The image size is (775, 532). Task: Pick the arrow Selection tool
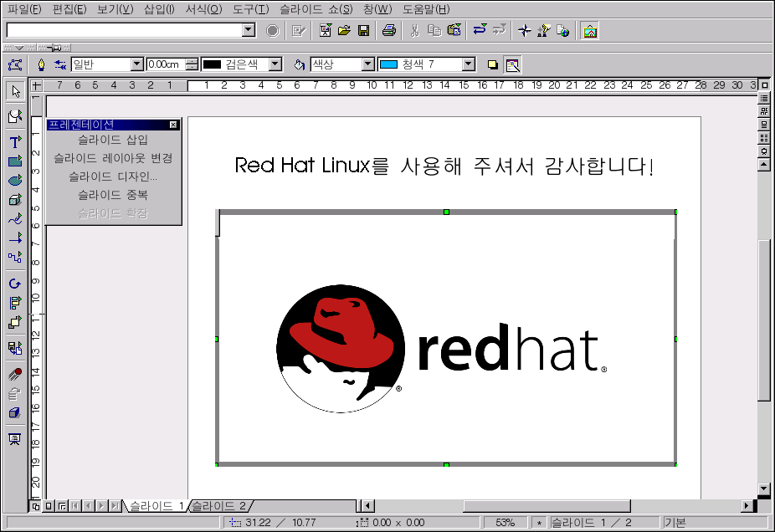[14, 91]
